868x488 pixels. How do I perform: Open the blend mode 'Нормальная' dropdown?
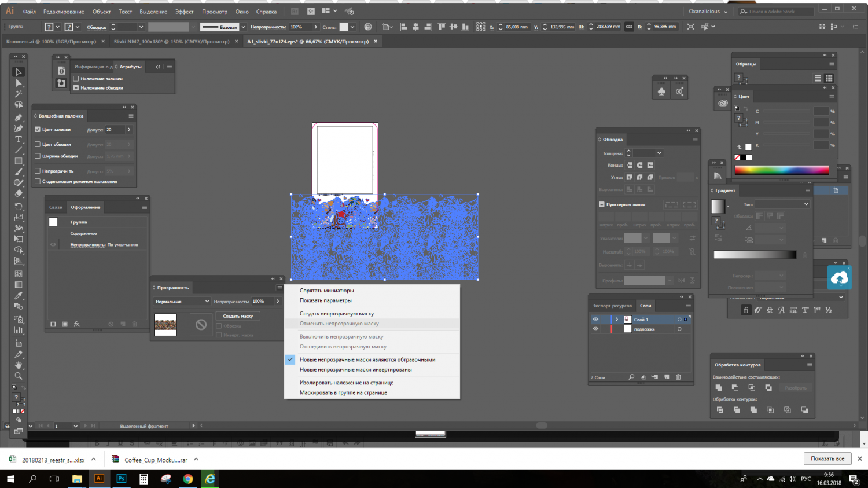click(182, 302)
